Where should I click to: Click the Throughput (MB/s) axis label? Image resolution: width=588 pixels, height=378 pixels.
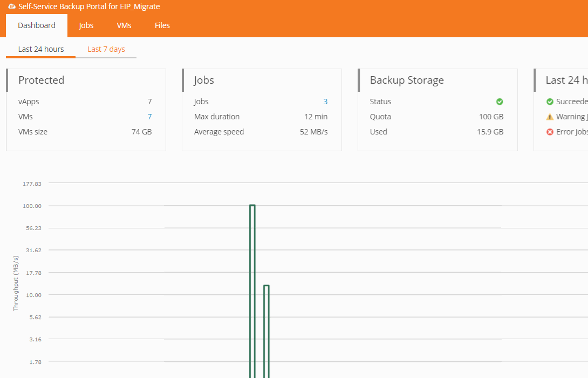point(16,283)
